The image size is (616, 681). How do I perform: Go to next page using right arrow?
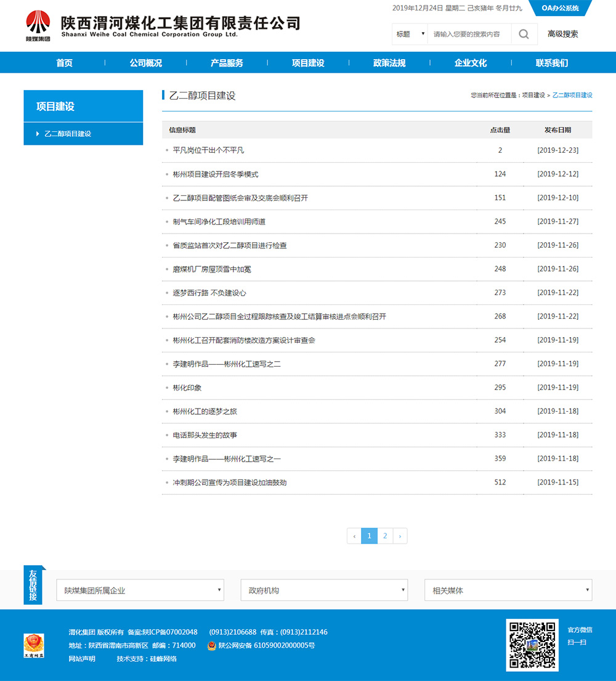(x=400, y=536)
